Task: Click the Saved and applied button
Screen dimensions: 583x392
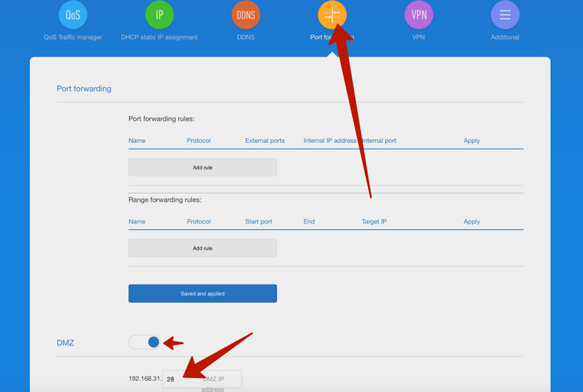Action: pyautogui.click(x=202, y=294)
